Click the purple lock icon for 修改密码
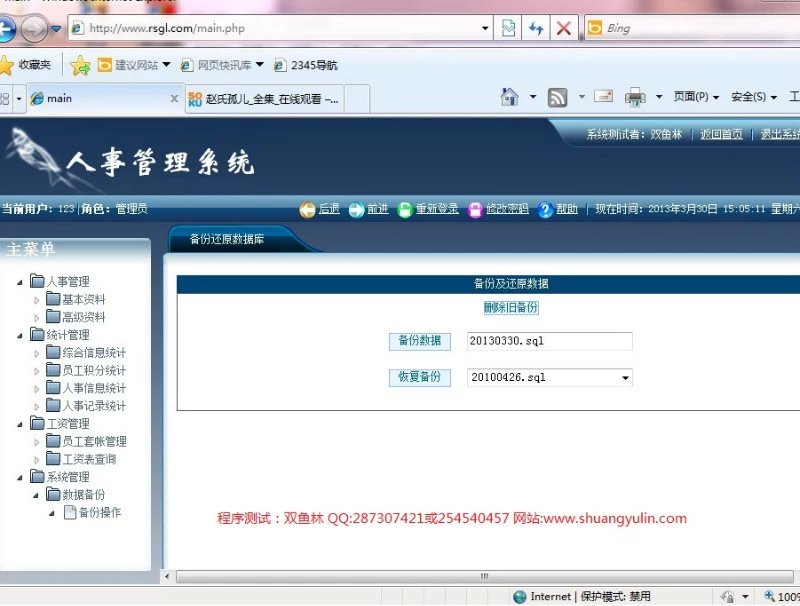Image resolution: width=800 pixels, height=606 pixels. point(475,210)
